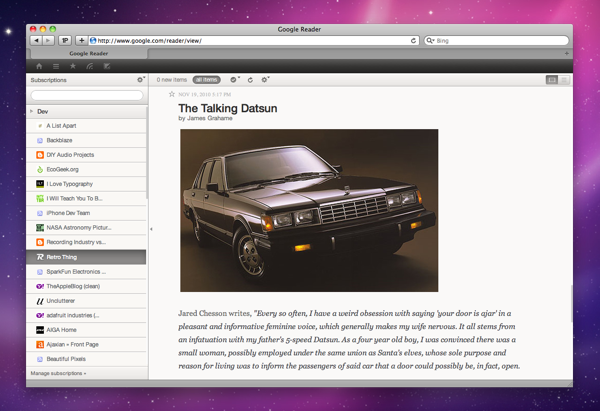
Task: Star The Talking Datsun article
Action: pos(172,94)
